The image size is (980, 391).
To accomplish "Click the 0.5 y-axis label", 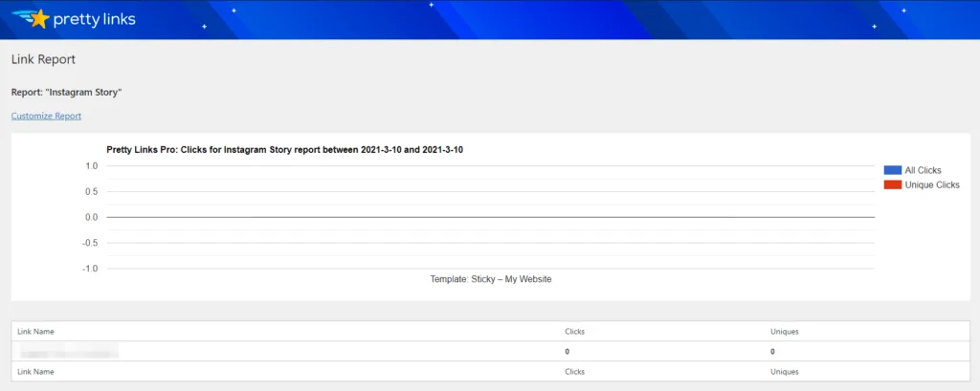I will [91, 192].
